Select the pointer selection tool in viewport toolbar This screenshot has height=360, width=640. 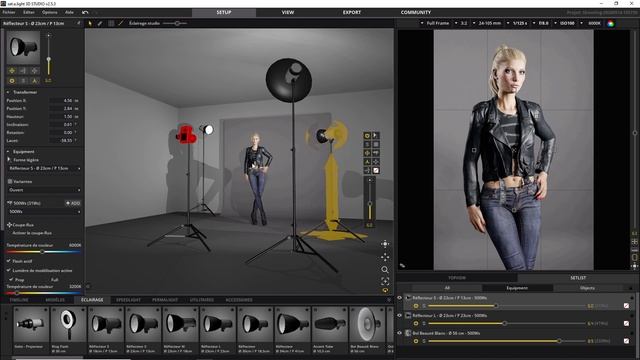[x=90, y=23]
